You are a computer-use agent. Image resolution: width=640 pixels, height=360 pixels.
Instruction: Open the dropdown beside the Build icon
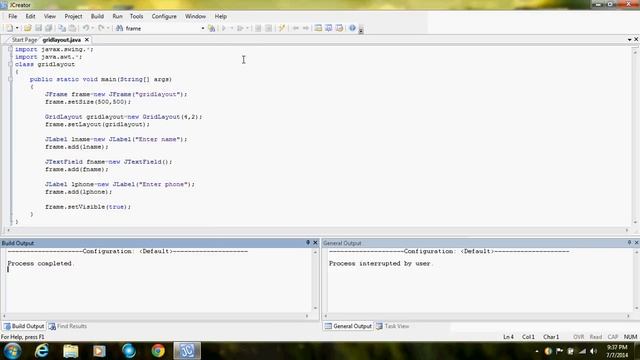click(x=231, y=28)
